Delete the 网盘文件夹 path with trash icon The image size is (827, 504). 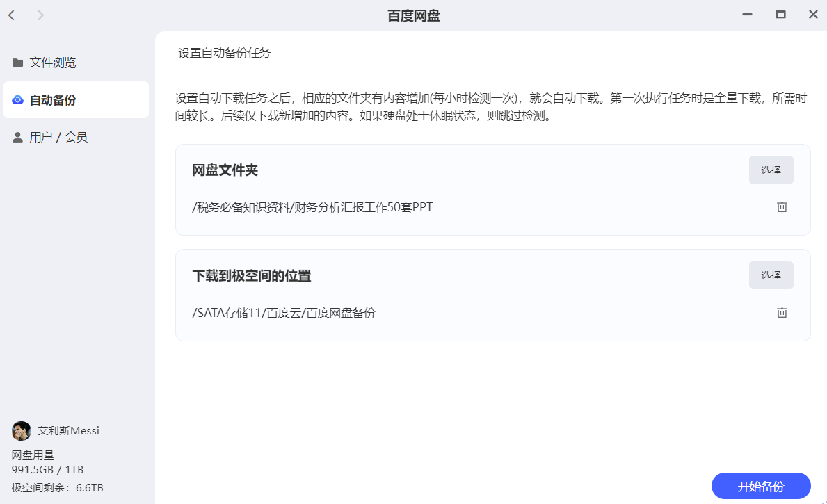coord(782,207)
